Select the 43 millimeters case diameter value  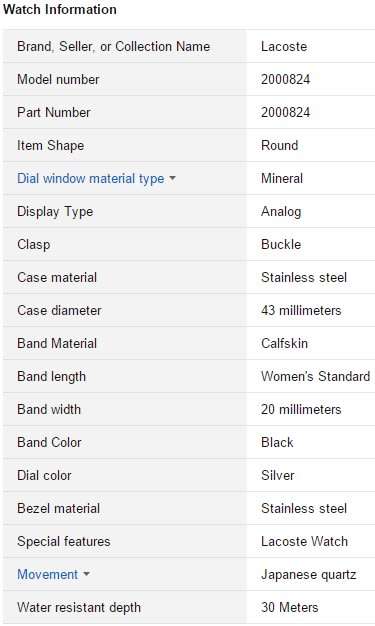(301, 311)
